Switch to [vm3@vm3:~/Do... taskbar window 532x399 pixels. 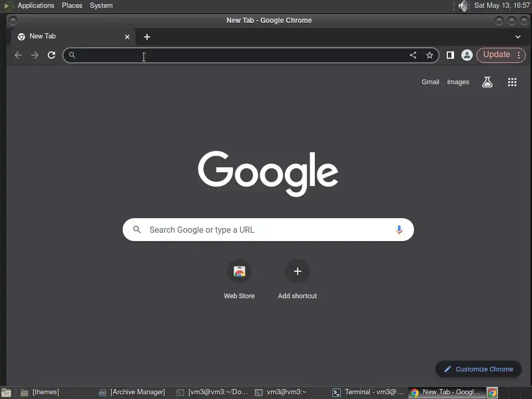[213, 392]
